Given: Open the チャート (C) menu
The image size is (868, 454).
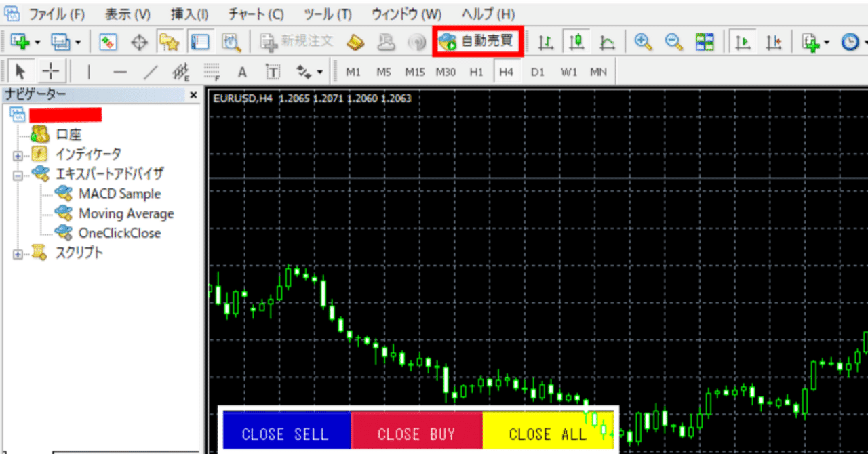Looking at the screenshot, I should [256, 14].
